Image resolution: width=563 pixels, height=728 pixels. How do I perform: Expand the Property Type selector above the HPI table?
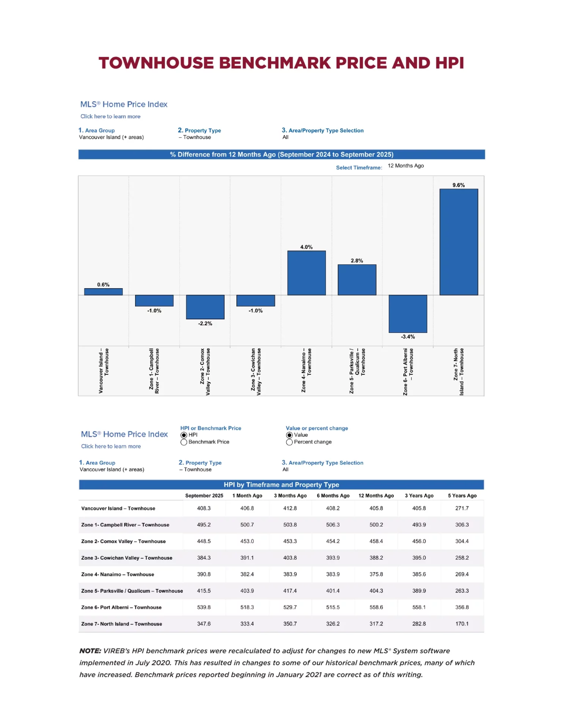click(x=197, y=469)
